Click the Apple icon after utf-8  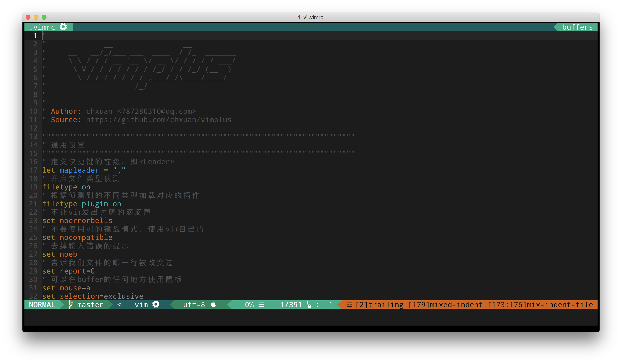213,304
